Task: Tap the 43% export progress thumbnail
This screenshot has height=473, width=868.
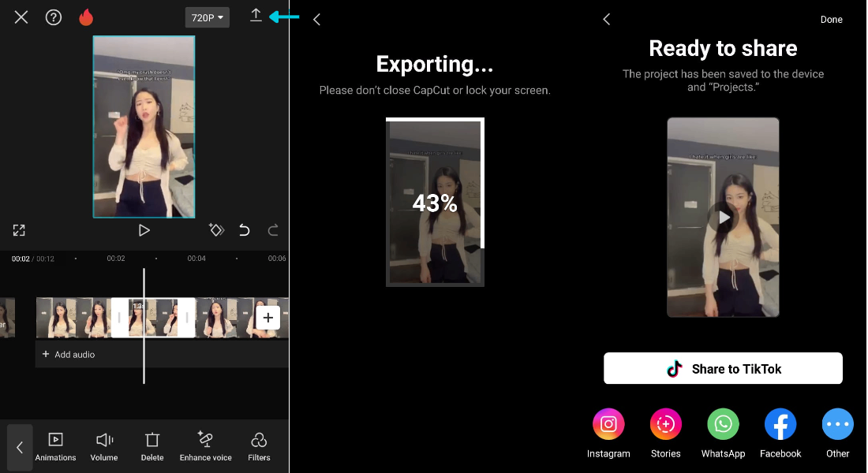Action: [435, 202]
